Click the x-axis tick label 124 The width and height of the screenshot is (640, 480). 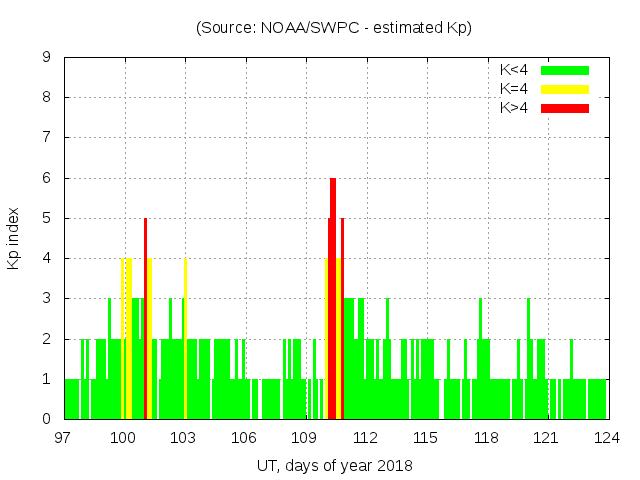click(x=607, y=437)
